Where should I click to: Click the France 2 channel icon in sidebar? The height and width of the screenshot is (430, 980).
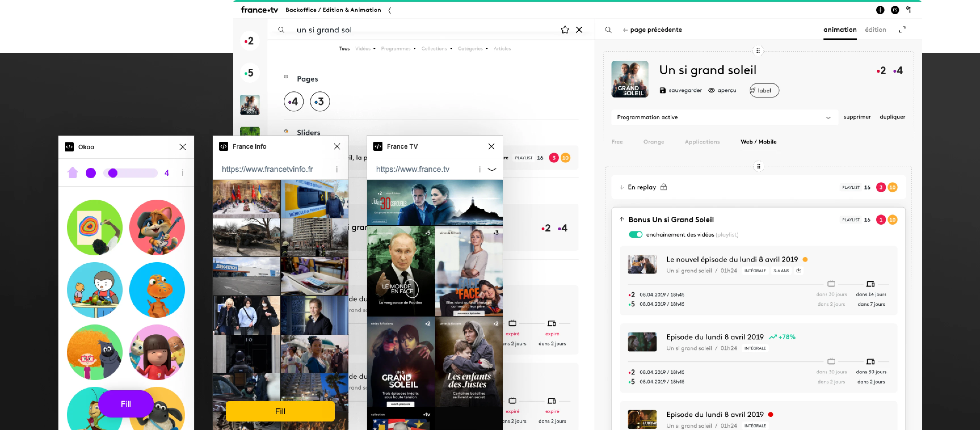click(250, 41)
